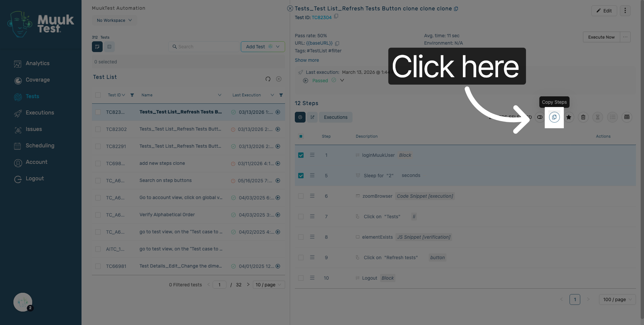Copy the test title using copy icon
The height and width of the screenshot is (325, 644).
(x=456, y=9)
